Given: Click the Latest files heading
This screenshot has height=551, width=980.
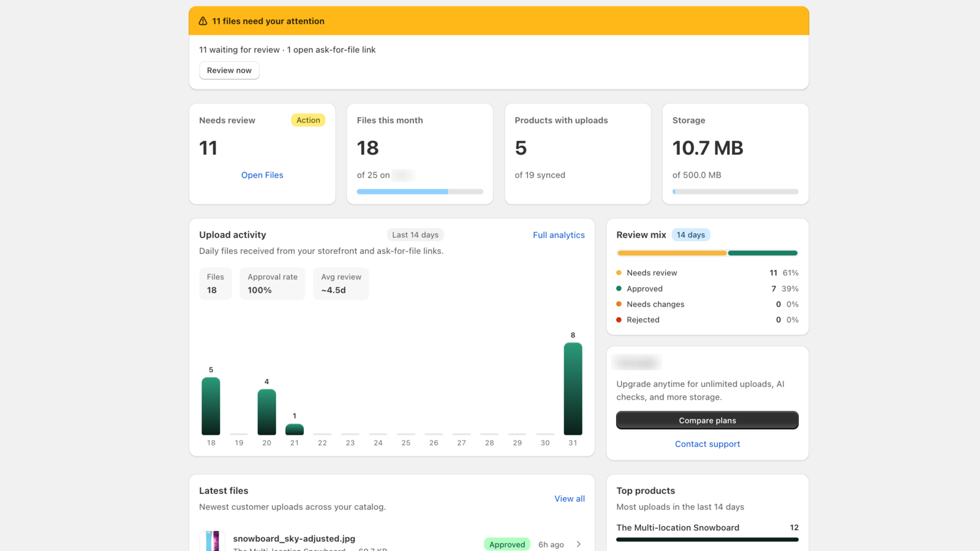Looking at the screenshot, I should pos(224,491).
